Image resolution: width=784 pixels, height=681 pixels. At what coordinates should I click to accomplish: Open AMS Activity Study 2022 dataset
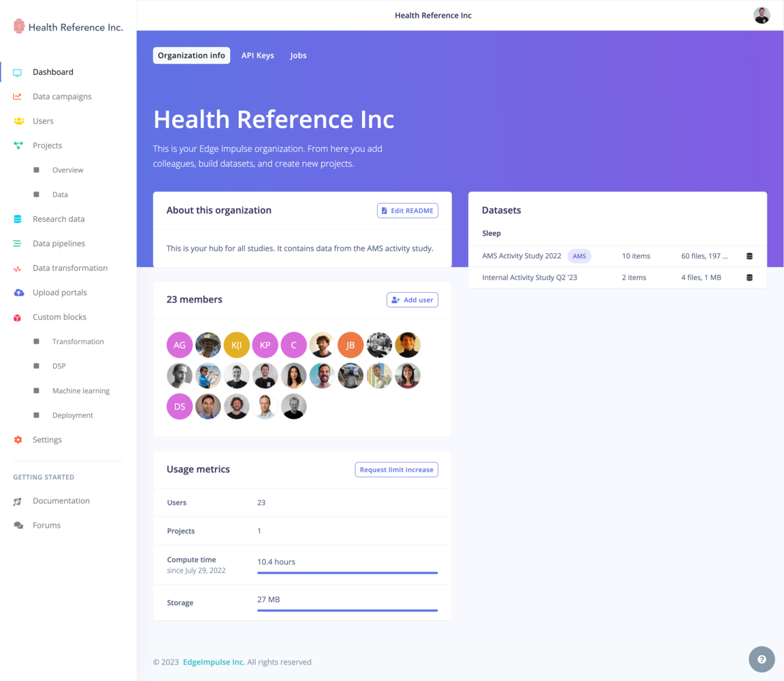click(x=521, y=255)
